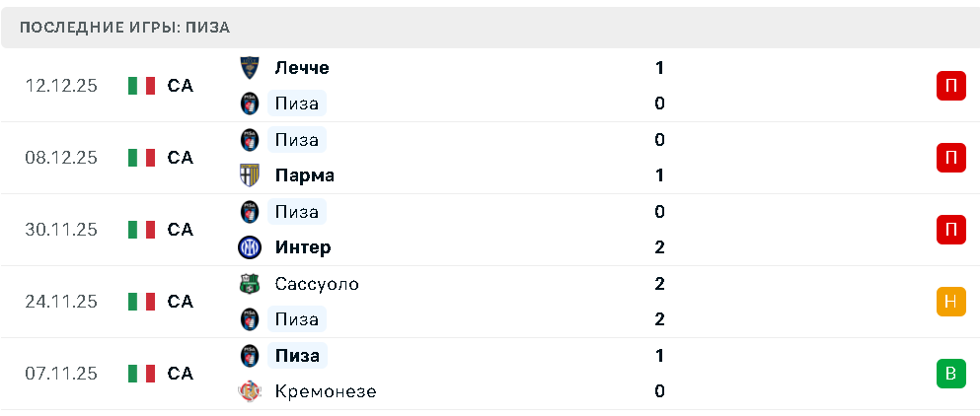The width and height of the screenshot is (980, 416).
Task: Click CA league label in 07.11.25 row
Action: coord(181,374)
